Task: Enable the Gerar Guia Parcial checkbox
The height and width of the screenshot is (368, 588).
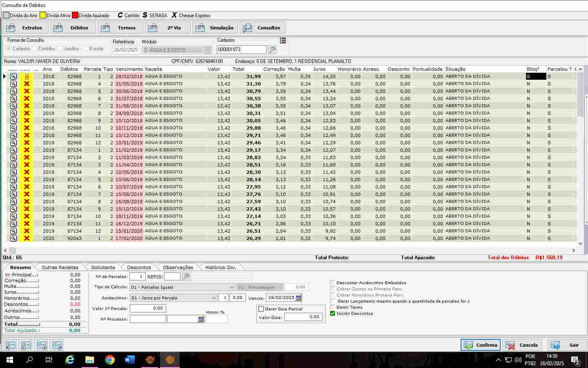Action: click(x=261, y=309)
